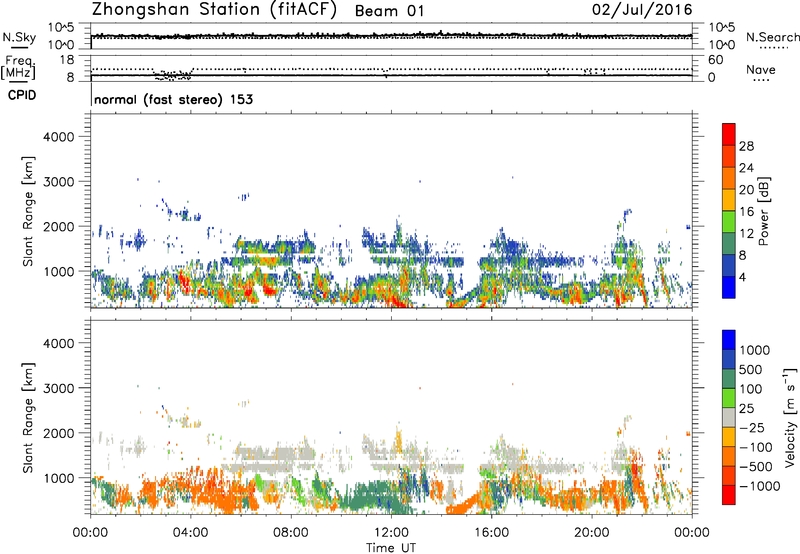Select the text 'normal (fast stereo) 153'

pyautogui.click(x=173, y=99)
